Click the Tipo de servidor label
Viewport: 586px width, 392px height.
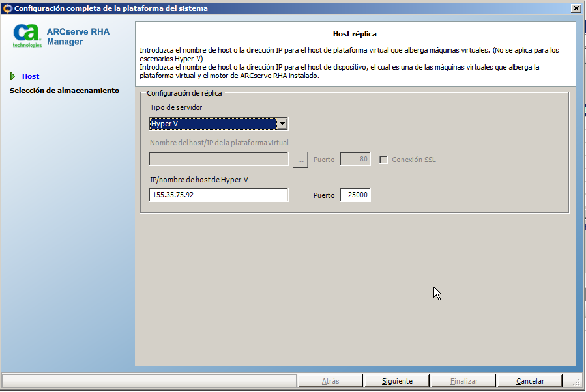coord(176,107)
